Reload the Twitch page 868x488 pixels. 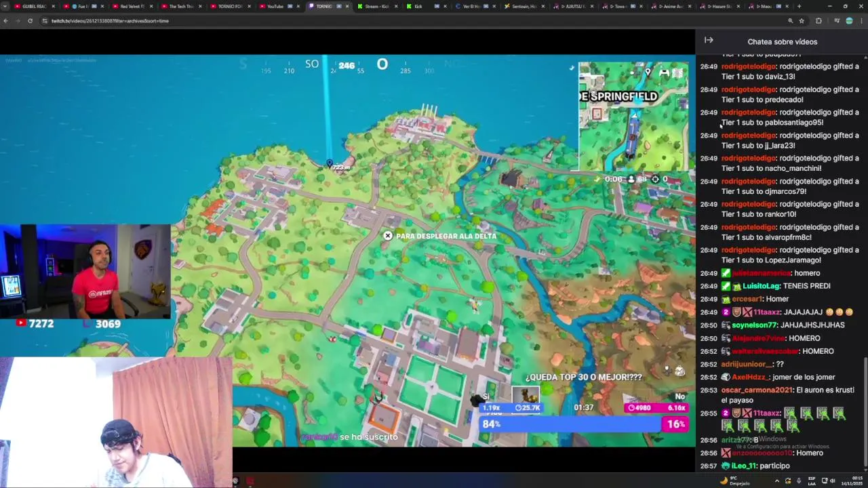click(x=30, y=21)
